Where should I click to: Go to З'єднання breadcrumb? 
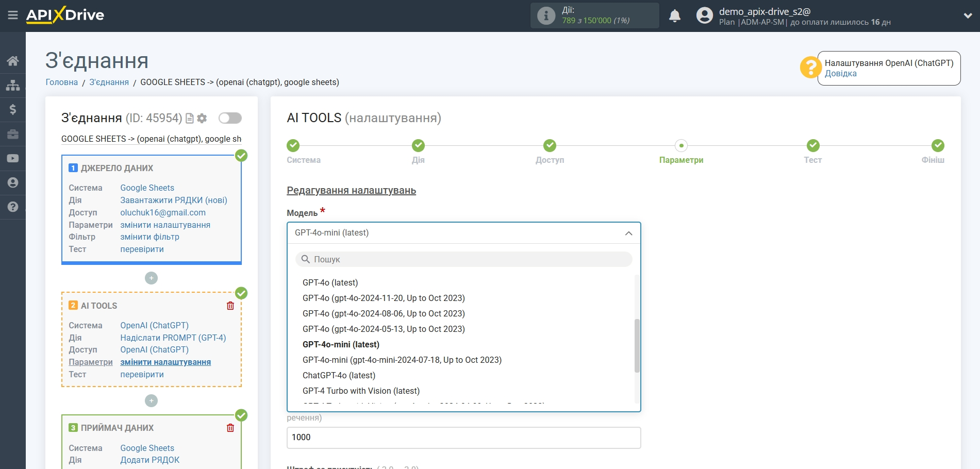click(109, 82)
